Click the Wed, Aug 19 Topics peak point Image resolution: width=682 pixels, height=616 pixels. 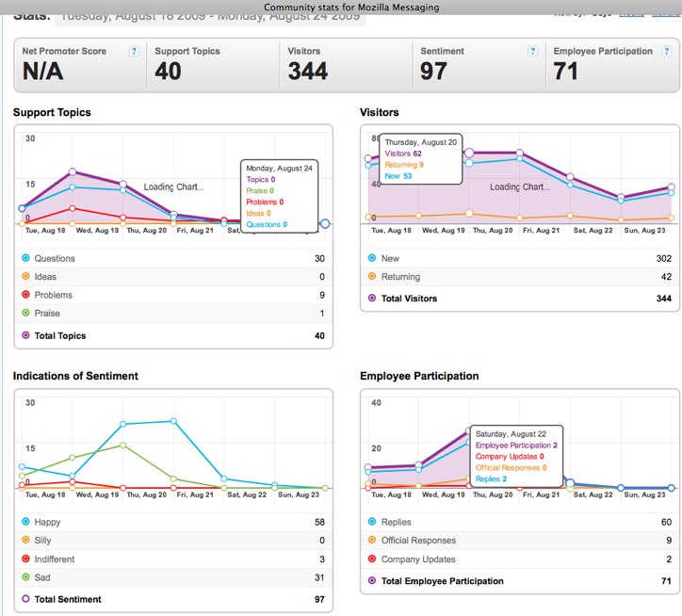(x=73, y=172)
